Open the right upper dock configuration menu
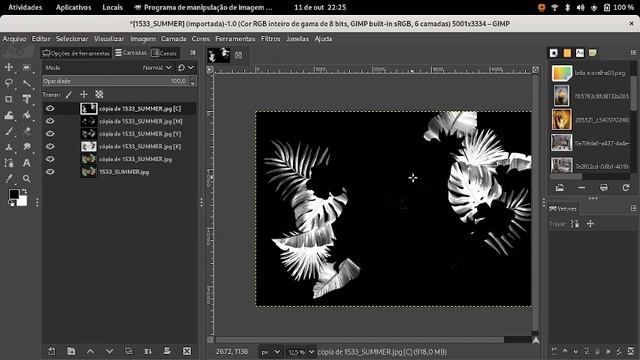The height and width of the screenshot is (360, 640). 633,53
